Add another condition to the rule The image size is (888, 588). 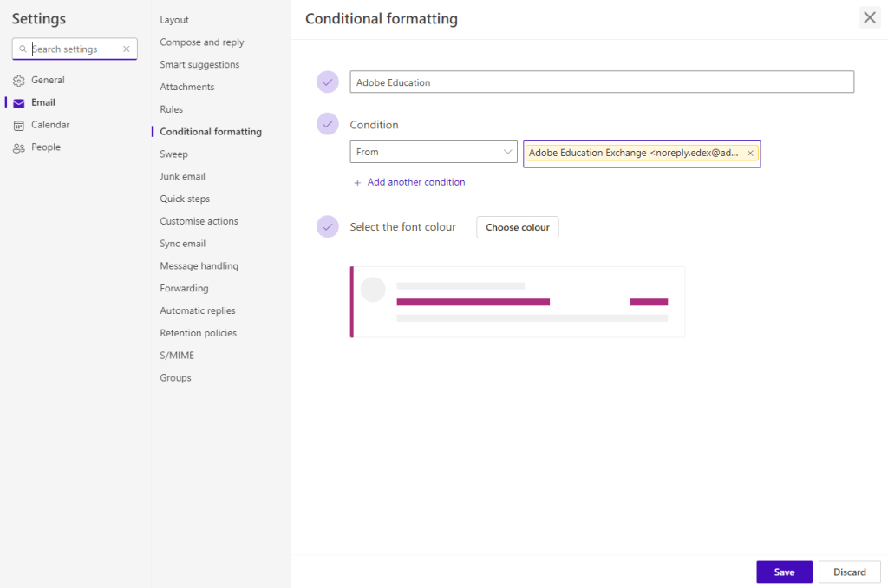pos(415,182)
